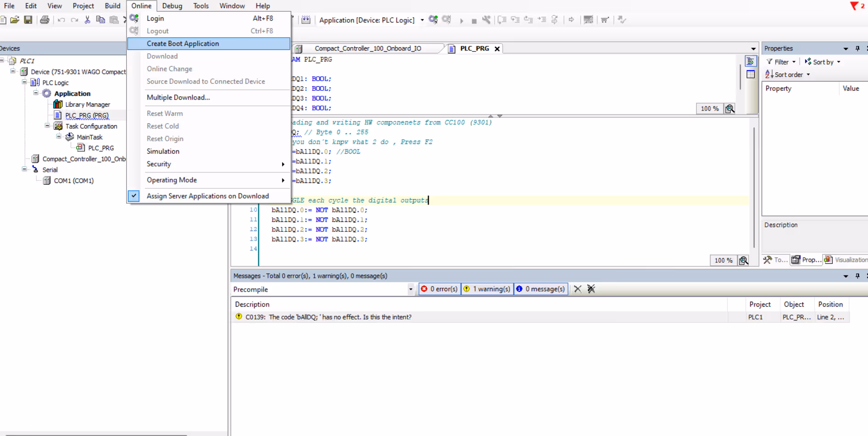
Task: Choose Multiple Download... from Online menu
Action: point(209,97)
